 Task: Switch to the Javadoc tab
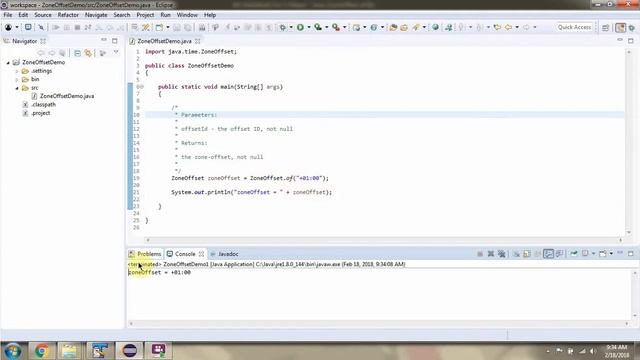(x=224, y=254)
